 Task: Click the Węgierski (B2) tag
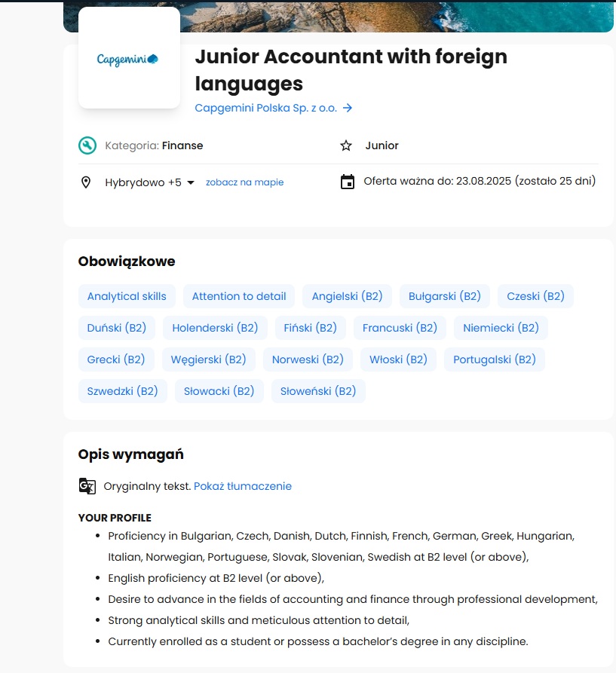[209, 359]
